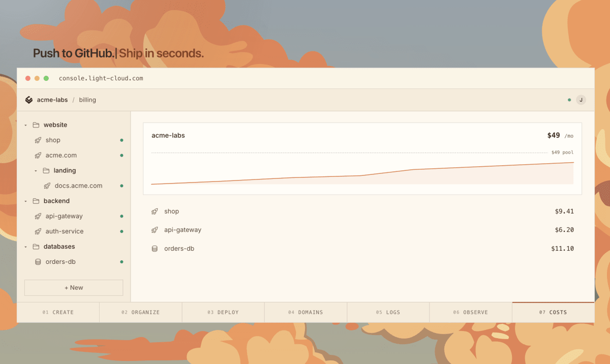The width and height of the screenshot is (610, 364).
Task: Click the databases folder label
Action: point(59,247)
